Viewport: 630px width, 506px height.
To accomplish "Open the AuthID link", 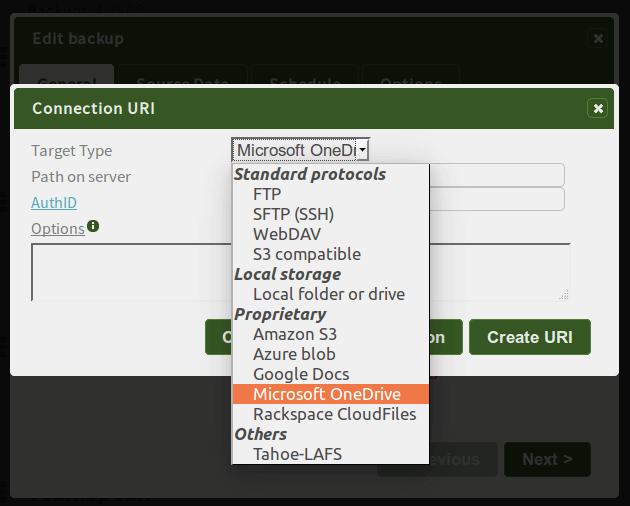I will 54,203.
